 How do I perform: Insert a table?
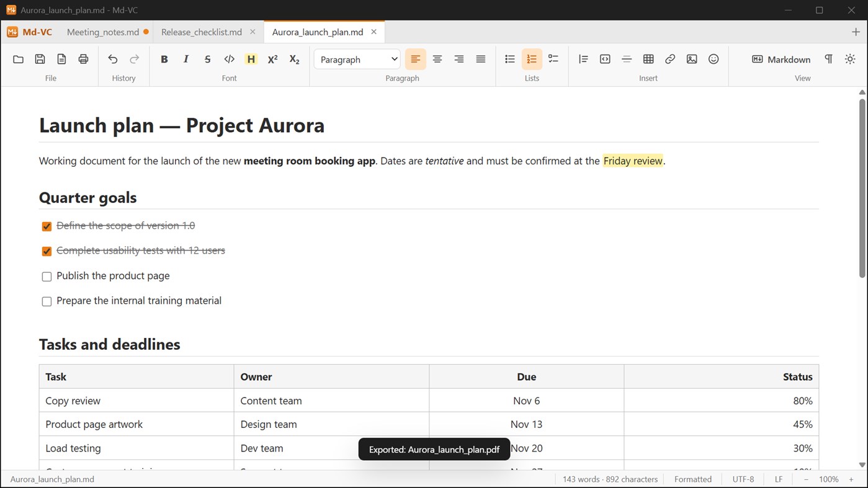click(648, 59)
